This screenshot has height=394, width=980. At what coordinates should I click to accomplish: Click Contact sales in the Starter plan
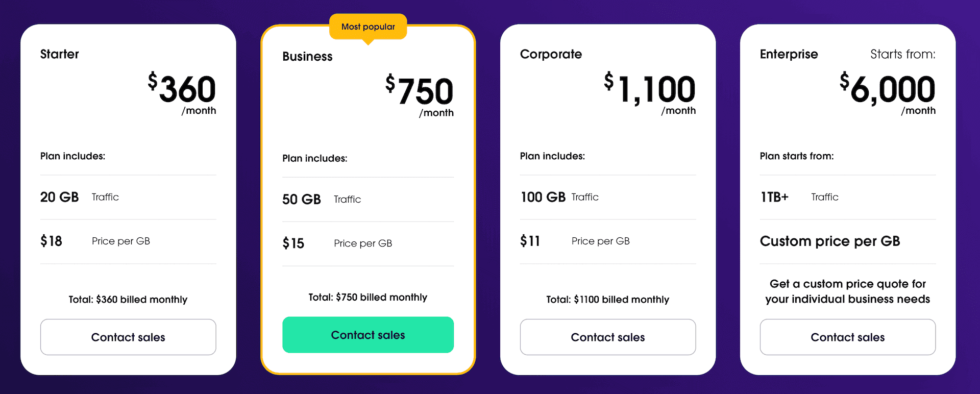[x=128, y=337]
